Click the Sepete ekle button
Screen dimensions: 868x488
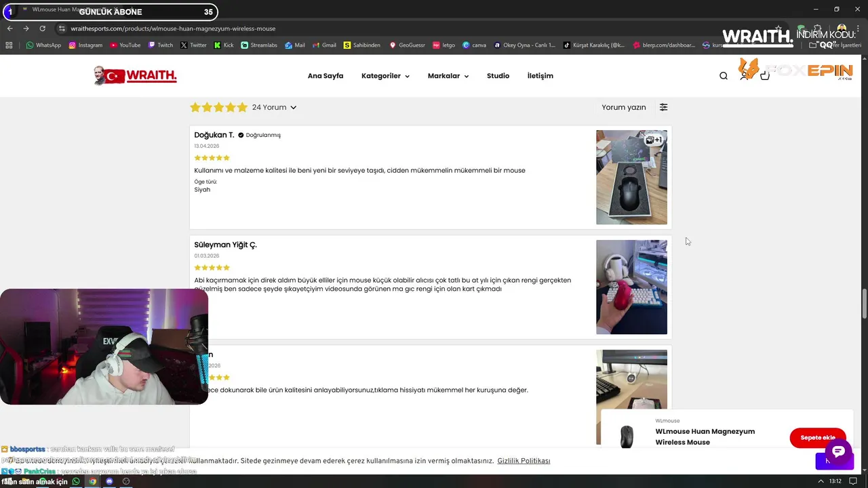[x=817, y=438]
